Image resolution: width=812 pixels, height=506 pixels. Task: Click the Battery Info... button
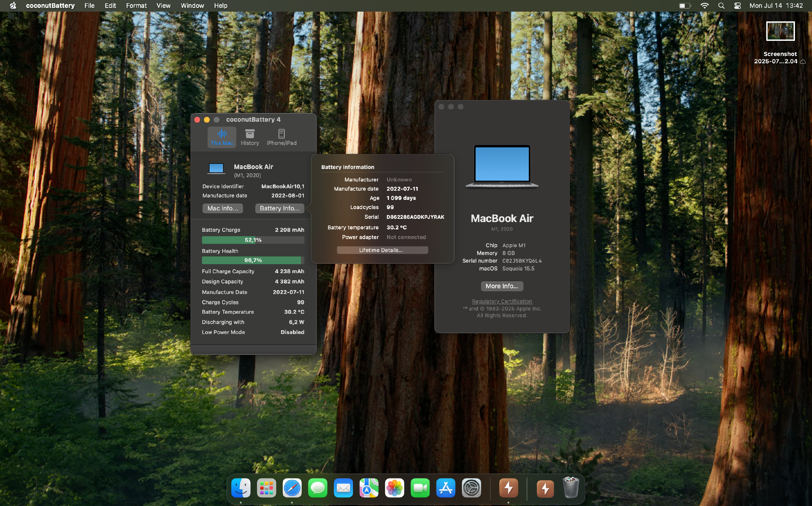280,208
